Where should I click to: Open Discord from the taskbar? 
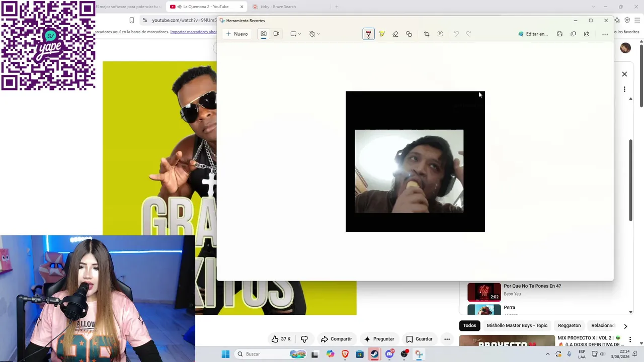(x=389, y=354)
